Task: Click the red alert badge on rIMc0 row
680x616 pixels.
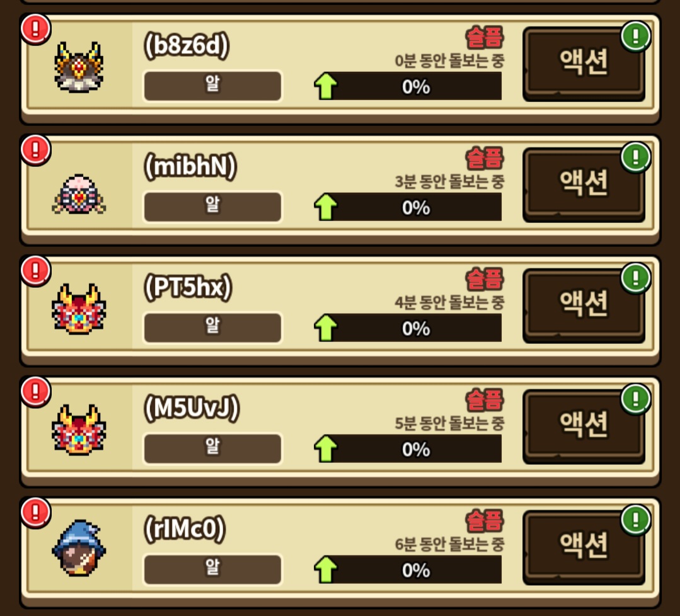Action: (x=36, y=513)
